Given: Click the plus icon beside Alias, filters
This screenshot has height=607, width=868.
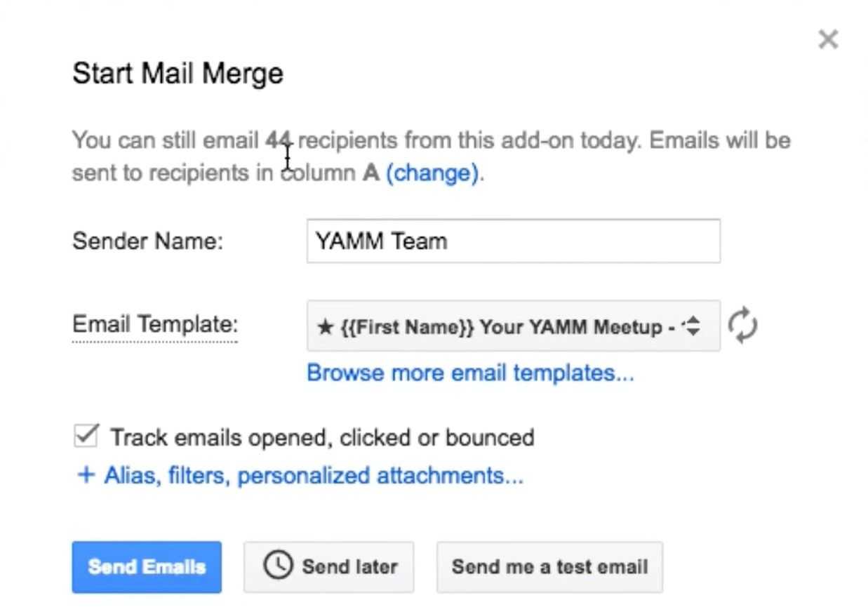Looking at the screenshot, I should (x=86, y=475).
